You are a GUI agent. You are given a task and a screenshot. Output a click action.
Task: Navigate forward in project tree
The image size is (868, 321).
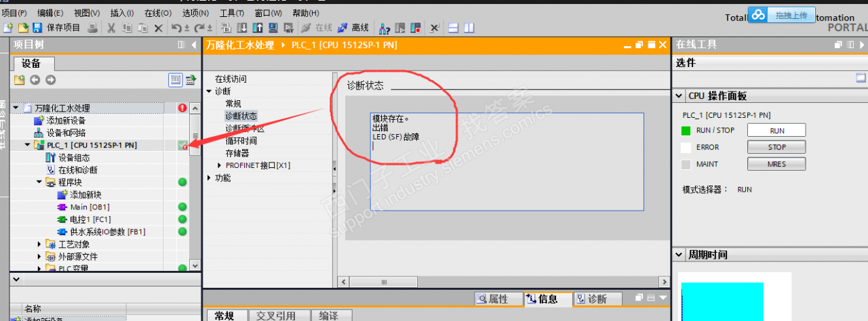pos(50,80)
